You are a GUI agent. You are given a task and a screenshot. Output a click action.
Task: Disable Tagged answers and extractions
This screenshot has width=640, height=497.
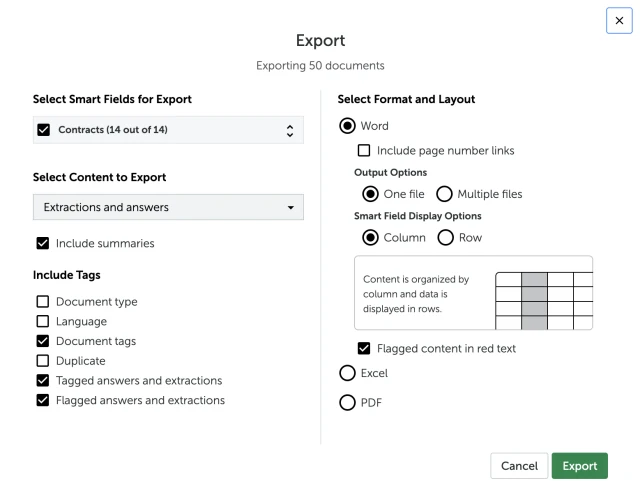(42, 380)
